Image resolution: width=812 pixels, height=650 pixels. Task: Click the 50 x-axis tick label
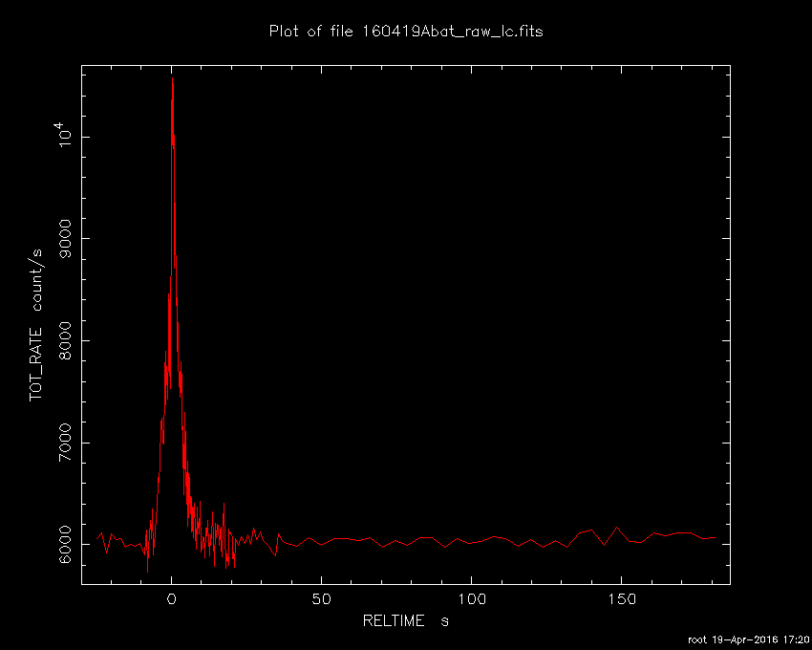coord(321,599)
